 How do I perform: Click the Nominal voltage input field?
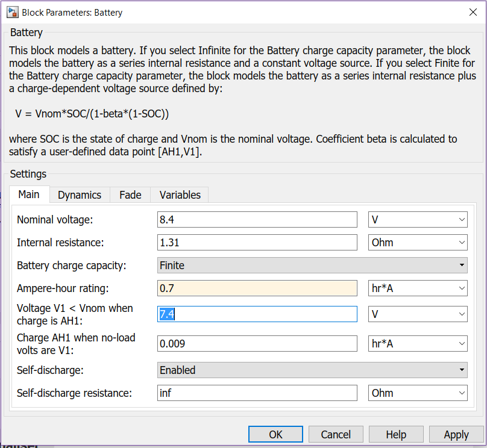pos(257,220)
